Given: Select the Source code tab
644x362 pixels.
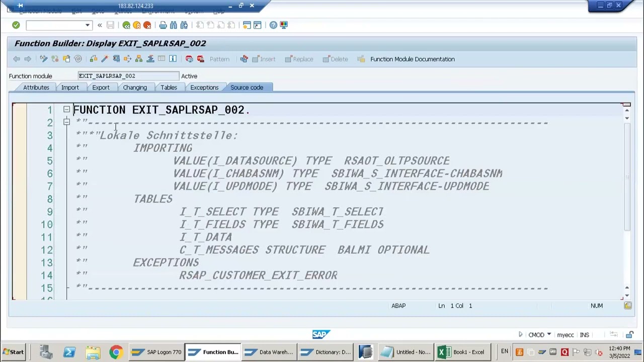Looking at the screenshot, I should (x=247, y=87).
